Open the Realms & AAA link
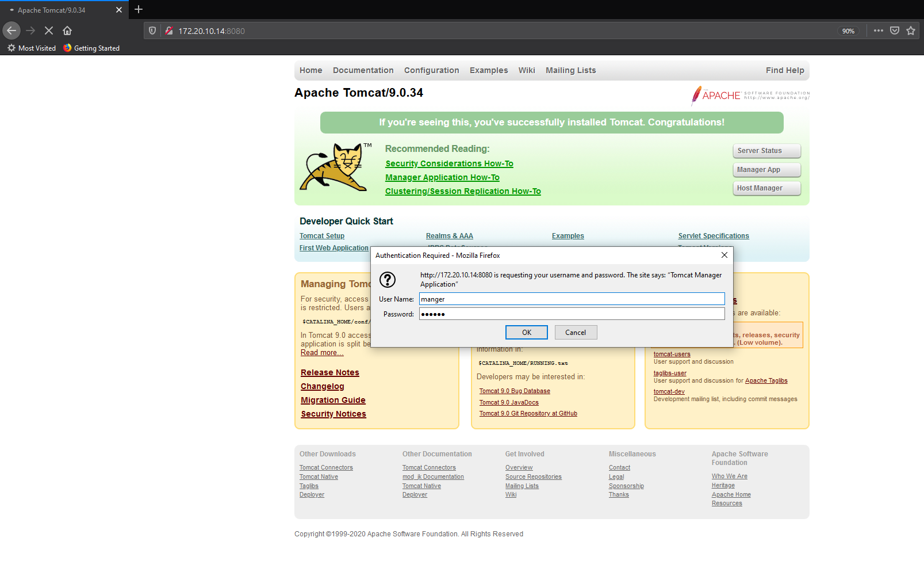924x568 pixels. 450,236
